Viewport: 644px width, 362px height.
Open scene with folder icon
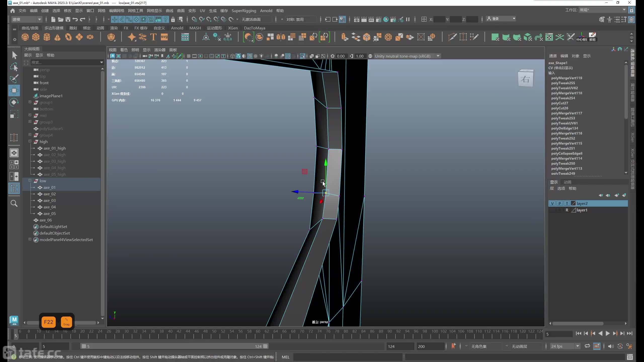click(61, 19)
